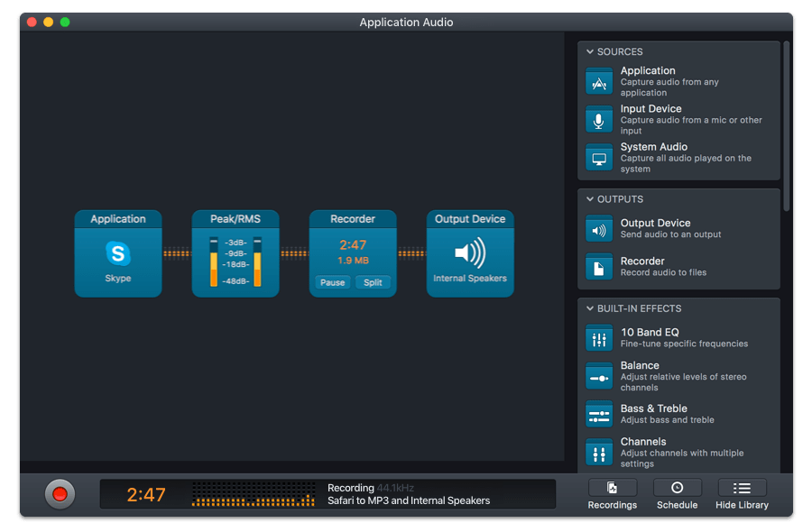Click the System Audio monitor icon
The width and height of the screenshot is (812, 532).
(599, 158)
